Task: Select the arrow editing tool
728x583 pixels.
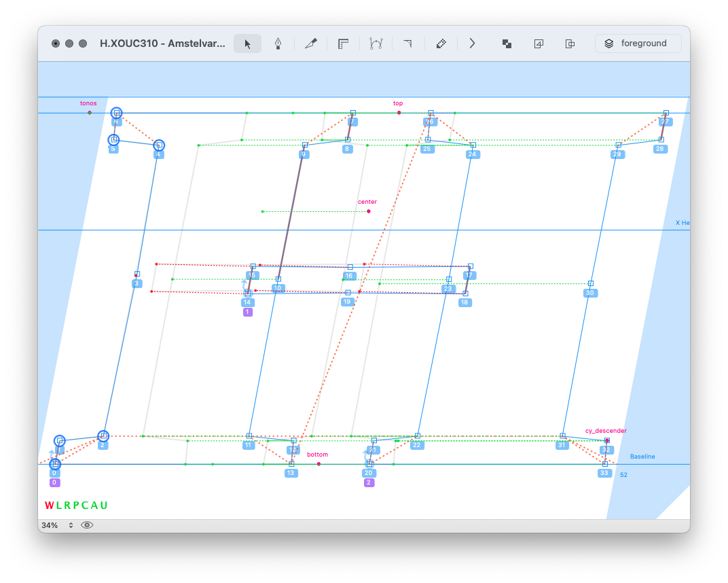Action: point(247,43)
